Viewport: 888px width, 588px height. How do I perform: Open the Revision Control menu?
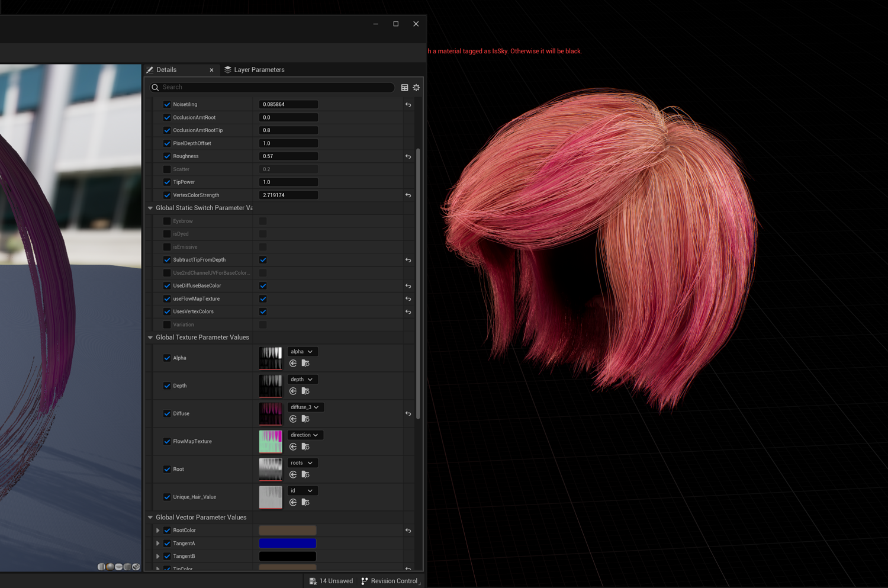click(x=390, y=581)
